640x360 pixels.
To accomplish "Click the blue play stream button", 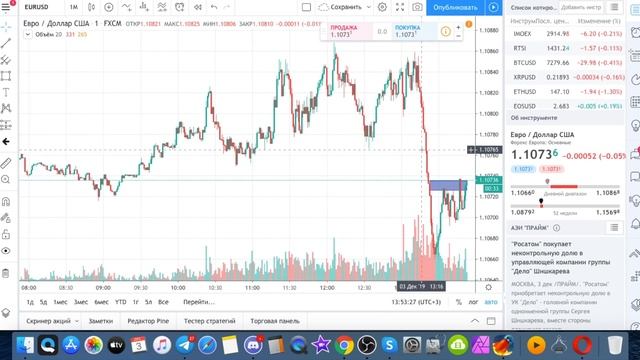I will click(x=493, y=7).
